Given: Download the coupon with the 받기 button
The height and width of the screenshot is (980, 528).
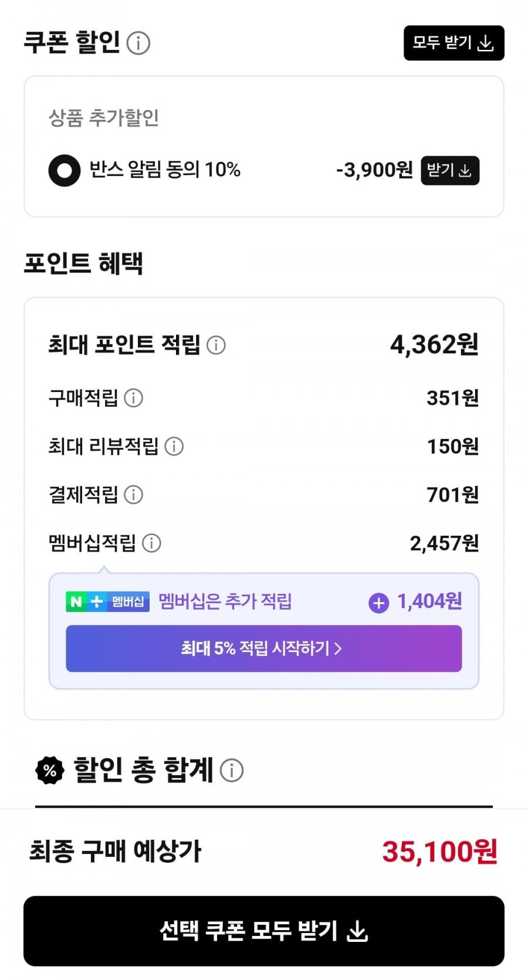Looking at the screenshot, I should (x=450, y=171).
